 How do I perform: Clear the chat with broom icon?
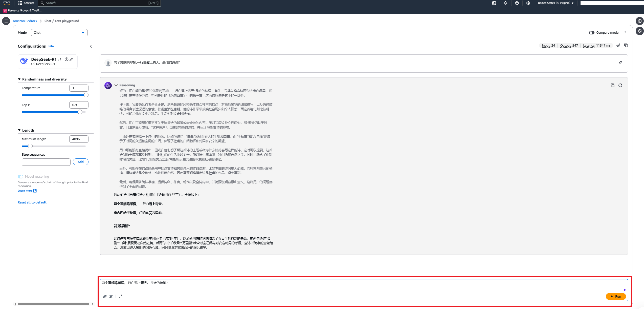point(618,46)
